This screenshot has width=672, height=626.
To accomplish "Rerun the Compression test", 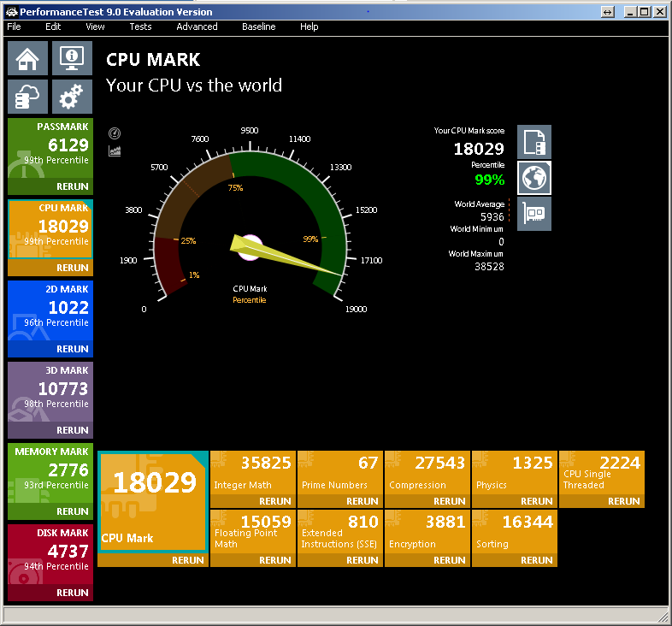I will coord(427,501).
